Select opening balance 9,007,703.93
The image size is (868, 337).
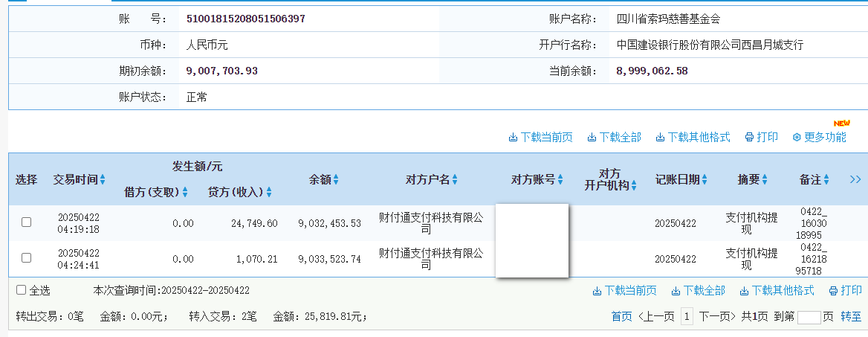(x=222, y=71)
